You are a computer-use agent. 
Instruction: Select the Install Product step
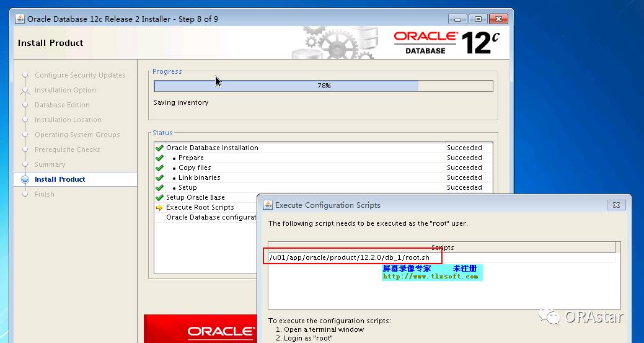(60, 179)
